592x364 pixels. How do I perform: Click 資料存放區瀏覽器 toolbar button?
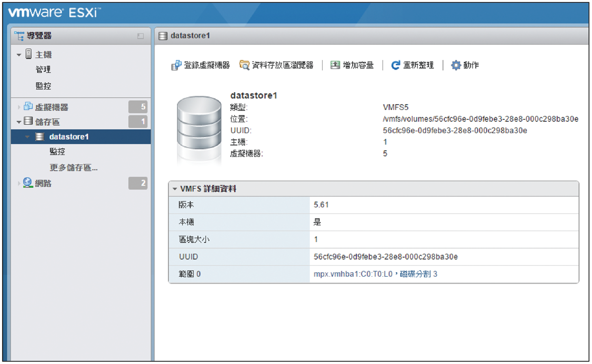(x=276, y=65)
